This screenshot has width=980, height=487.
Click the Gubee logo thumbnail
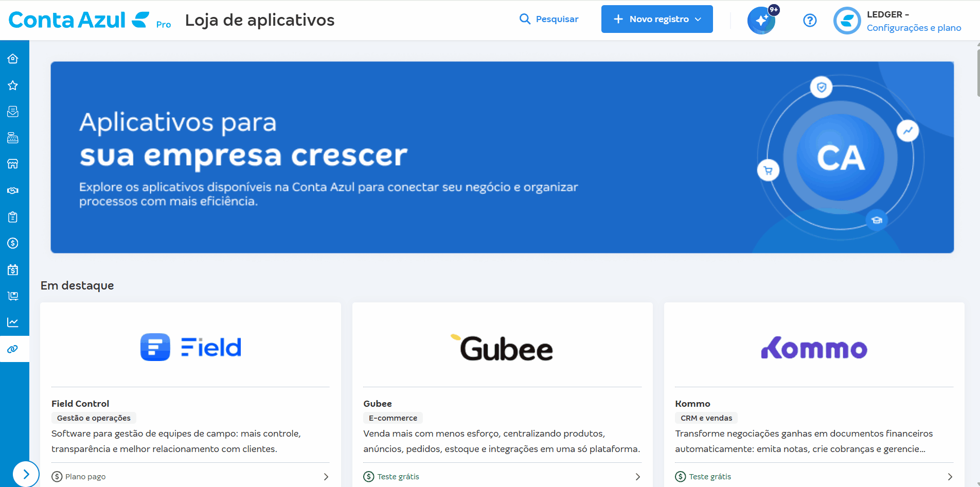coord(502,348)
